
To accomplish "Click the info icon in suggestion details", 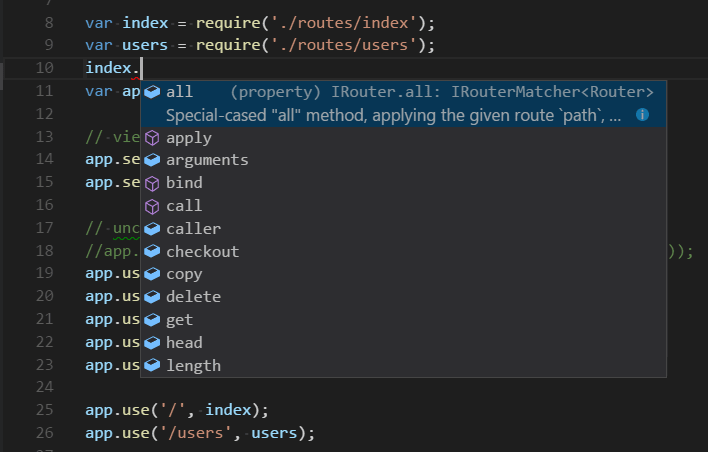I will 643,115.
